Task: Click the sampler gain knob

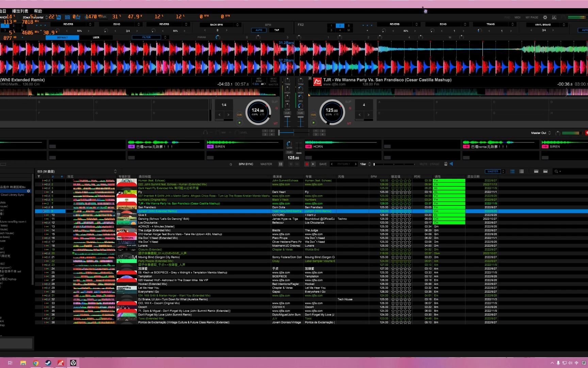Action: 289,143
